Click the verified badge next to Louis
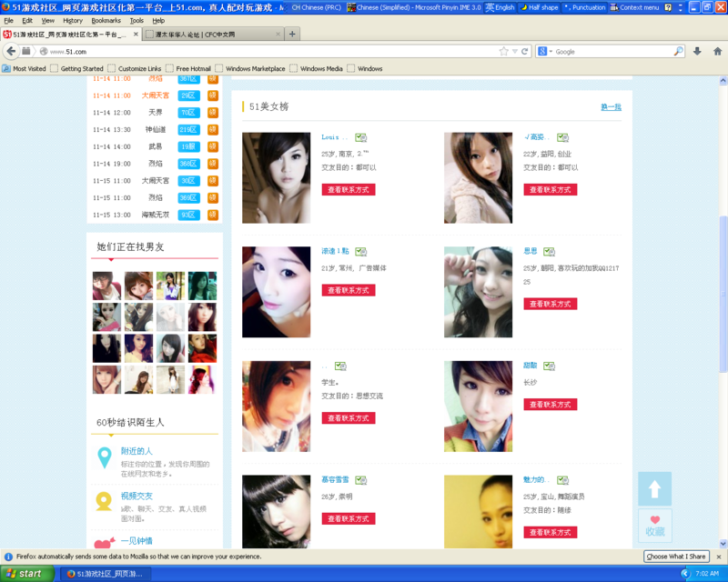The width and height of the screenshot is (728, 582). pyautogui.click(x=361, y=137)
